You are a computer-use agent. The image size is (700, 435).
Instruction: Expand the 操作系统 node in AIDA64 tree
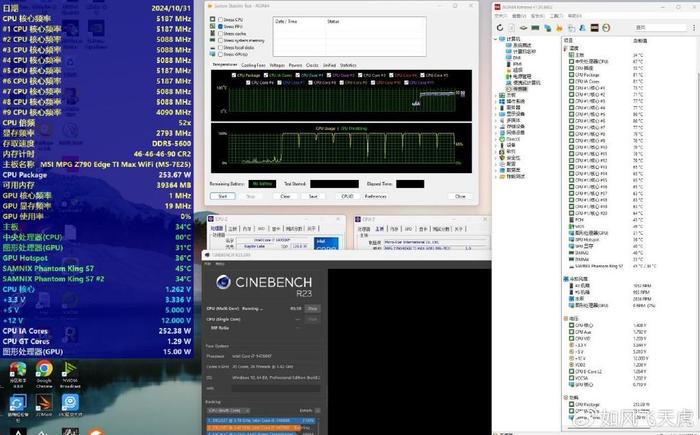(496, 101)
